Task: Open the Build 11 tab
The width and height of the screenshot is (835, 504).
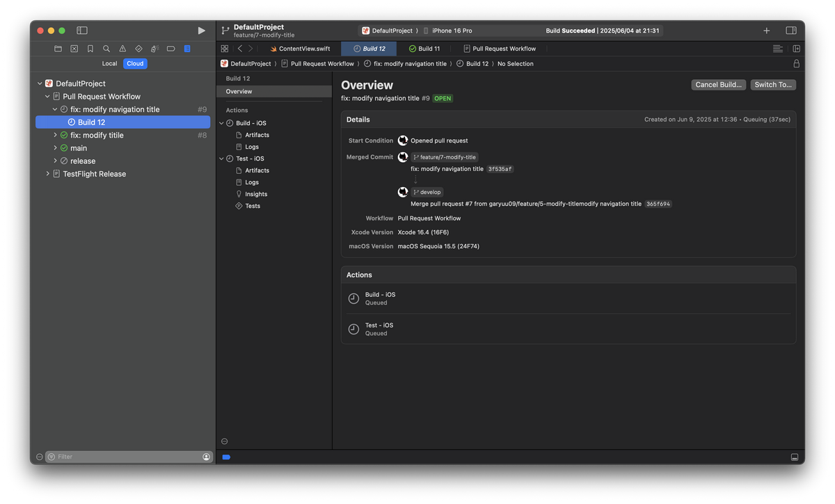Action: (x=424, y=49)
